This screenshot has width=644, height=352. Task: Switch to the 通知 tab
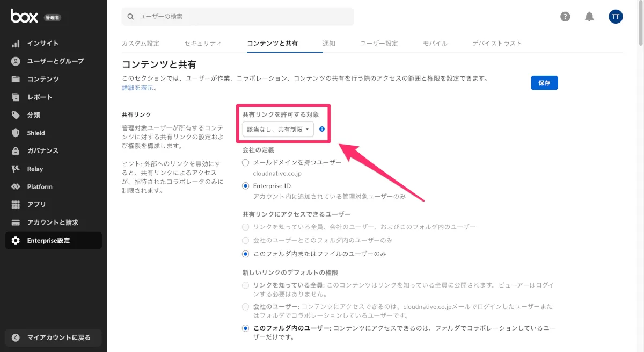[x=329, y=43]
